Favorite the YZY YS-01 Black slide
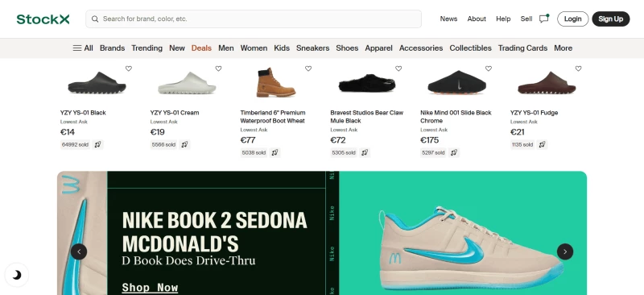 pyautogui.click(x=129, y=69)
